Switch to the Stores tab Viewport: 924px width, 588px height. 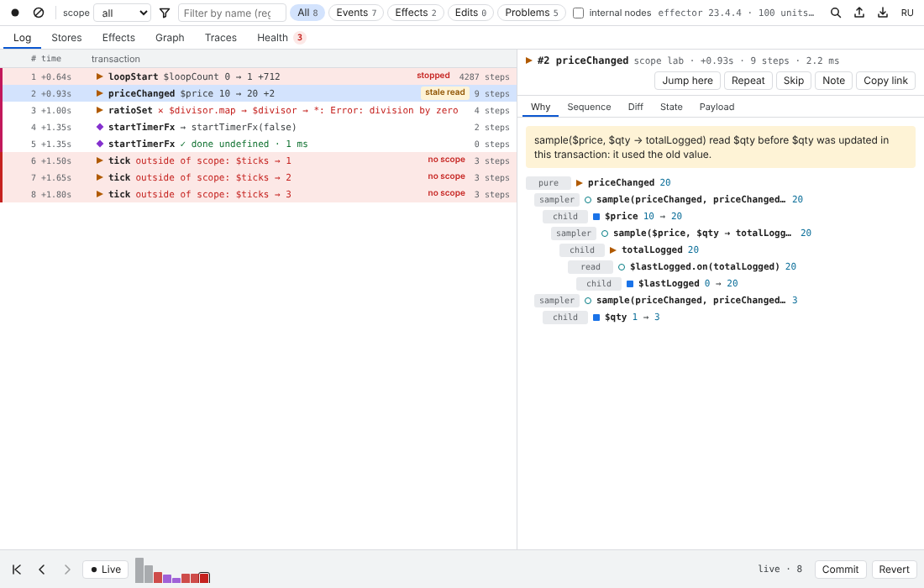pyautogui.click(x=66, y=38)
